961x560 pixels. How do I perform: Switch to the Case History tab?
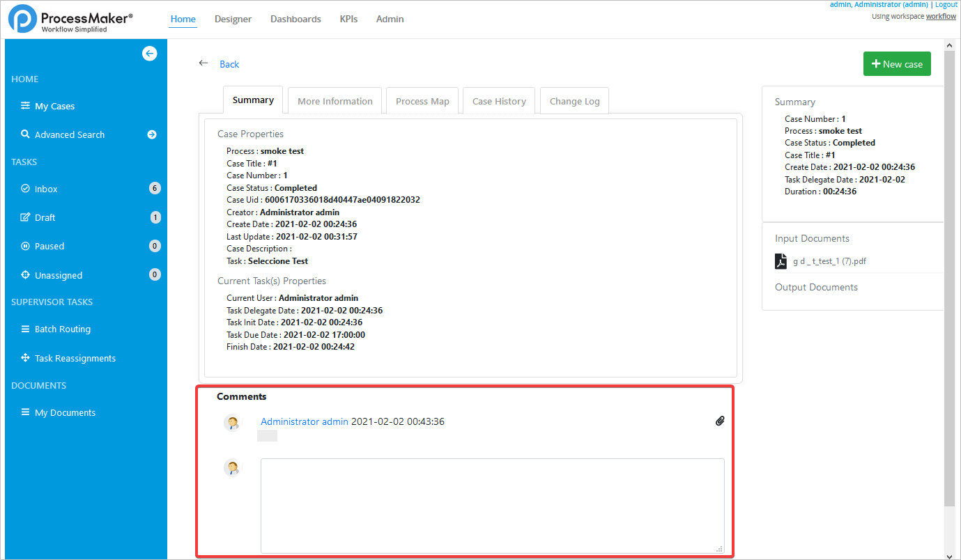(x=499, y=101)
